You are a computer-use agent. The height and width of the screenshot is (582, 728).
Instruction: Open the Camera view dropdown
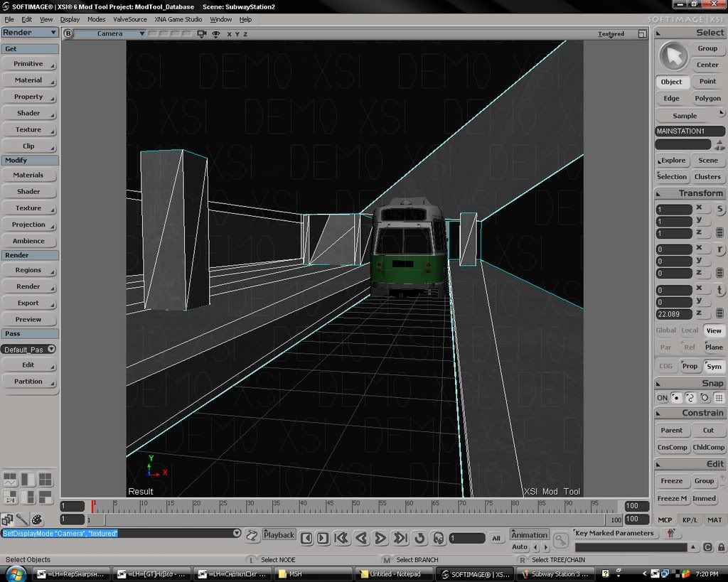click(110, 33)
